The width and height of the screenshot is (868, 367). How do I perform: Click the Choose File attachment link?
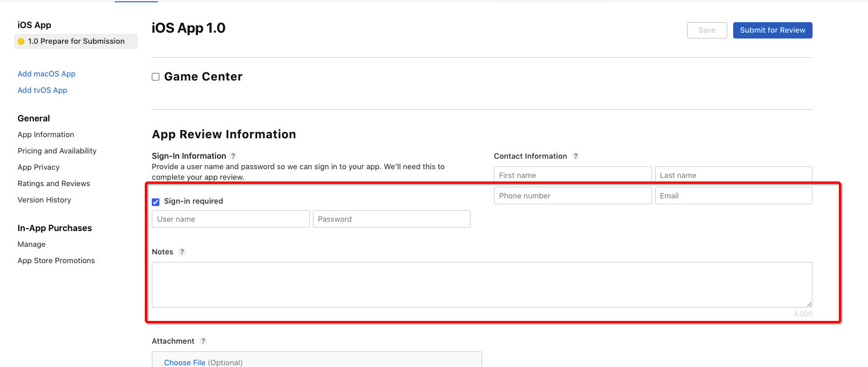click(x=184, y=362)
